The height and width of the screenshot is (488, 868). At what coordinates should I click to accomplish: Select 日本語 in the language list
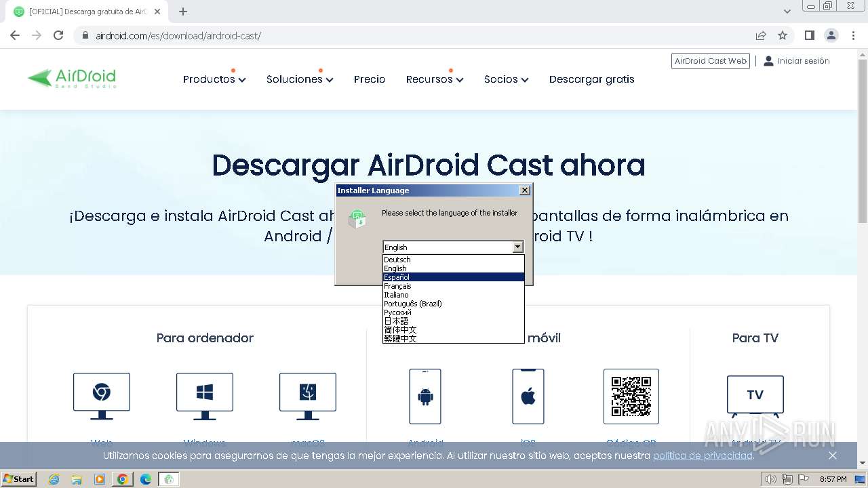(x=454, y=321)
